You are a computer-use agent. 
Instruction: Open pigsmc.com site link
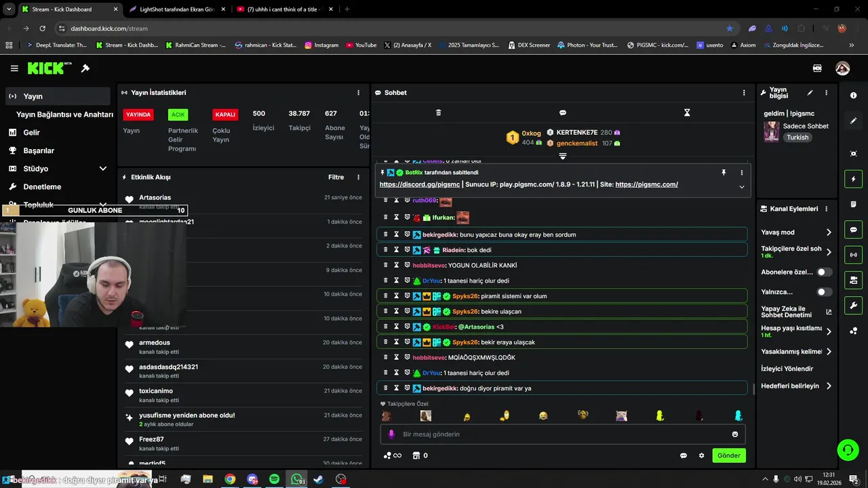click(646, 184)
